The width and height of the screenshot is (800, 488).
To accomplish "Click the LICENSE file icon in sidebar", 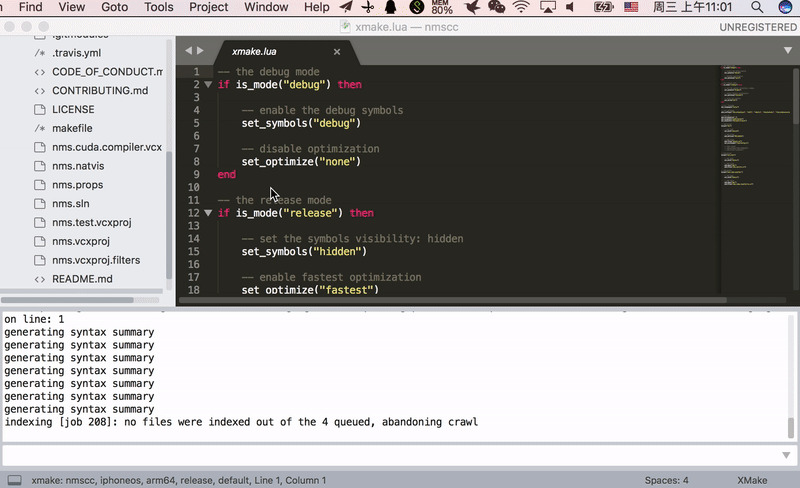I will pos(39,109).
